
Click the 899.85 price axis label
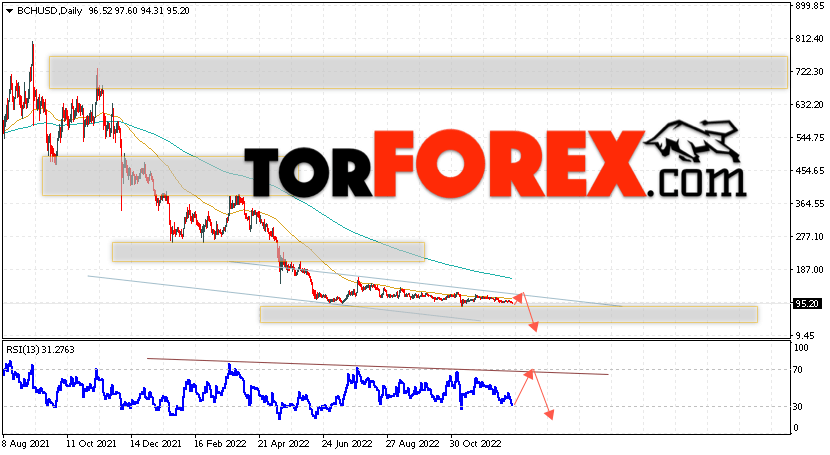[x=809, y=6]
